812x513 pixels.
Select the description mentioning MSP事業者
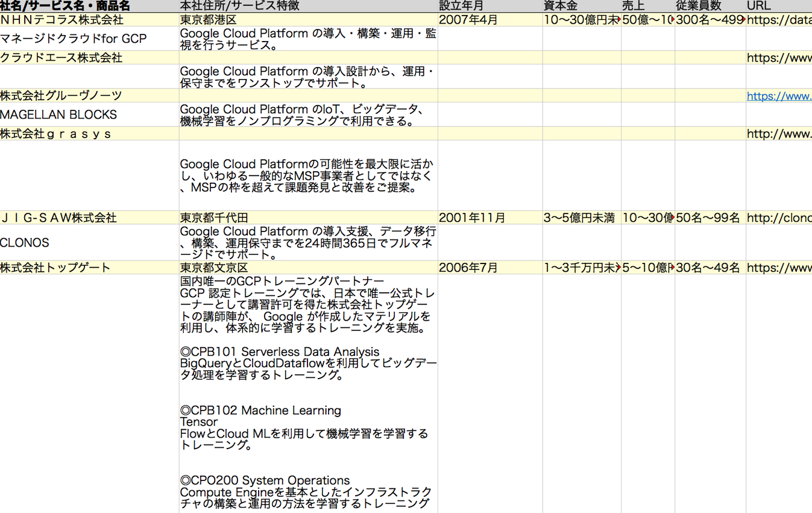(309, 175)
